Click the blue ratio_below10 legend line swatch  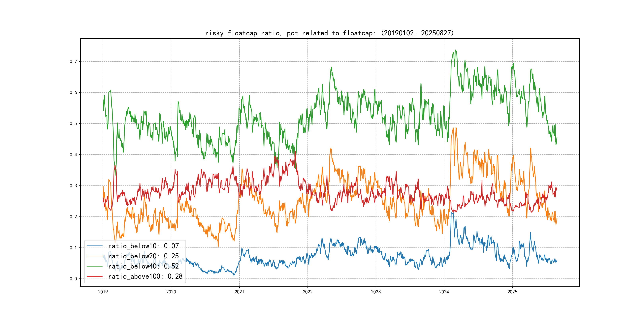(94, 246)
